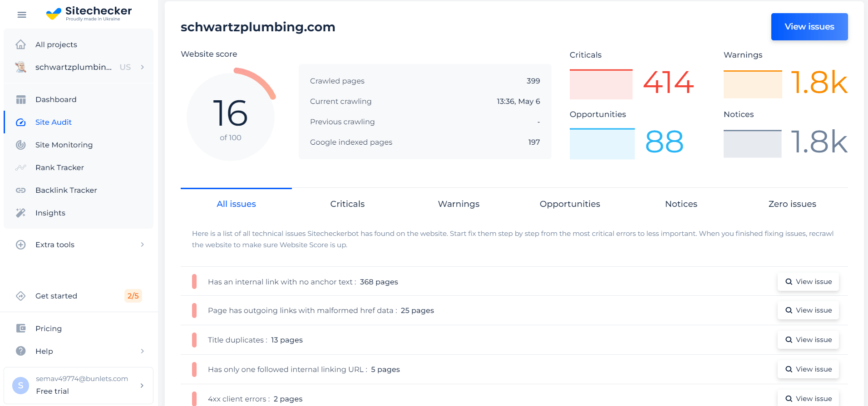Go to All projects

pyautogui.click(x=56, y=44)
